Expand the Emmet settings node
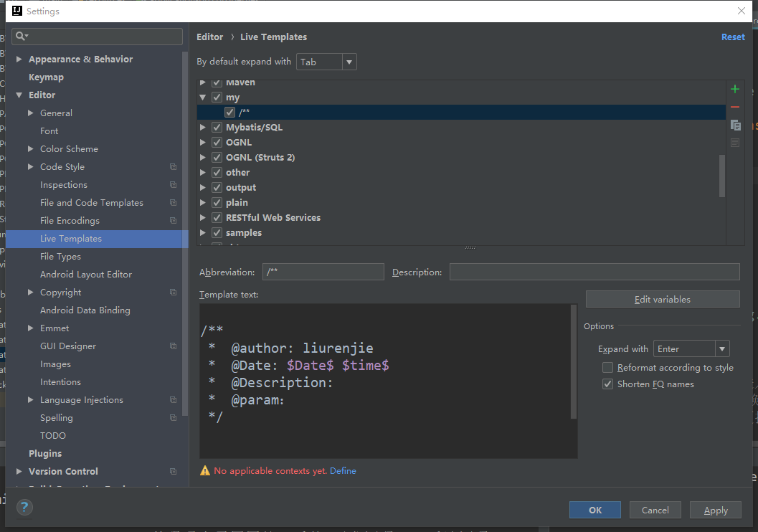Screen dimensions: 758x532 pos(30,328)
